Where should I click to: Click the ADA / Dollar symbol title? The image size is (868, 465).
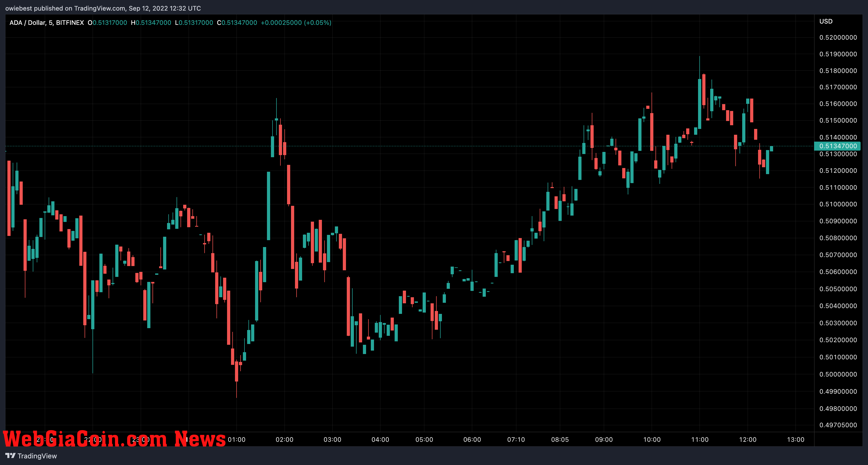[x=47, y=22]
